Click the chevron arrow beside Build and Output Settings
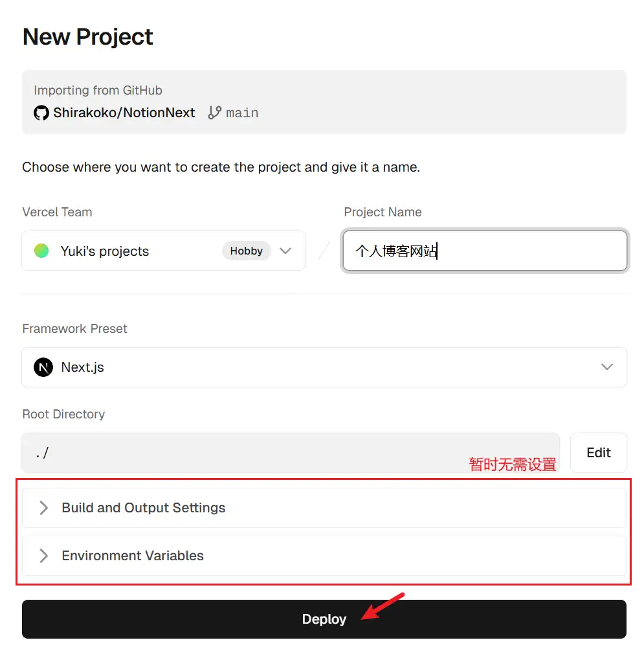644x660 pixels. click(43, 508)
